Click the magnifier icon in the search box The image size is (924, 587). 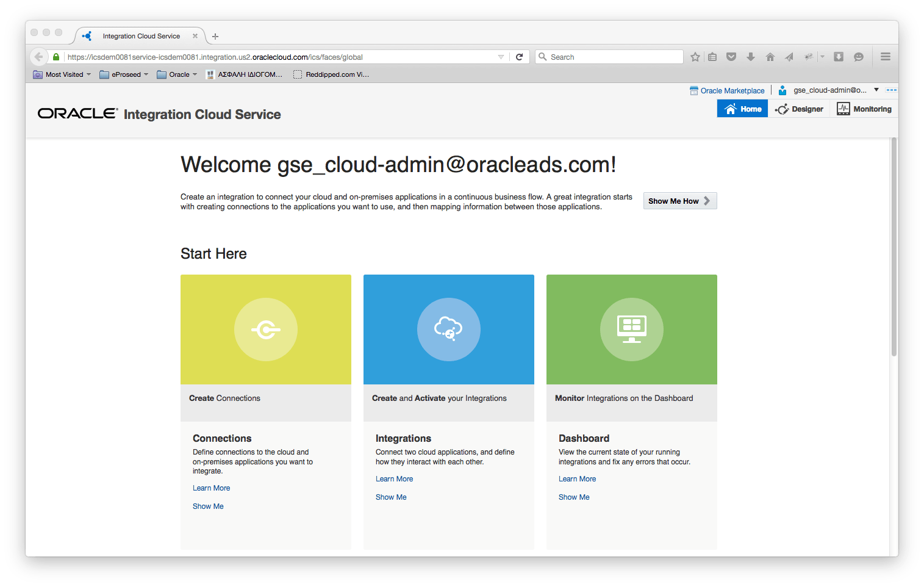point(542,57)
